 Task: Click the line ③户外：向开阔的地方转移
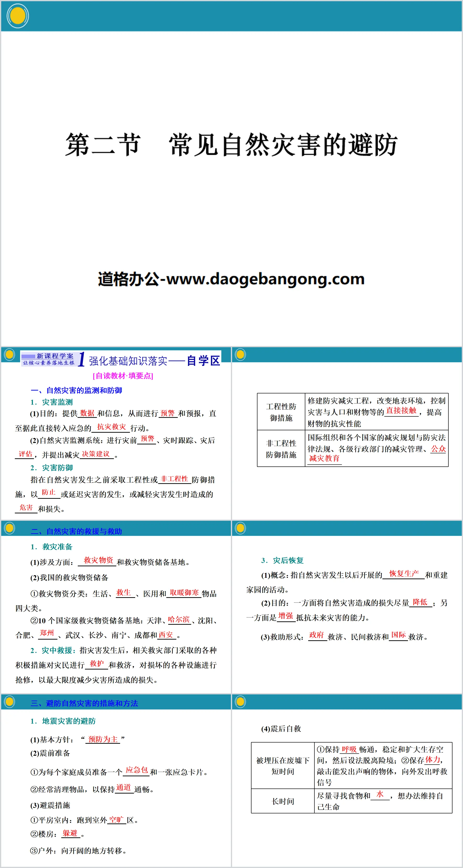(x=79, y=851)
